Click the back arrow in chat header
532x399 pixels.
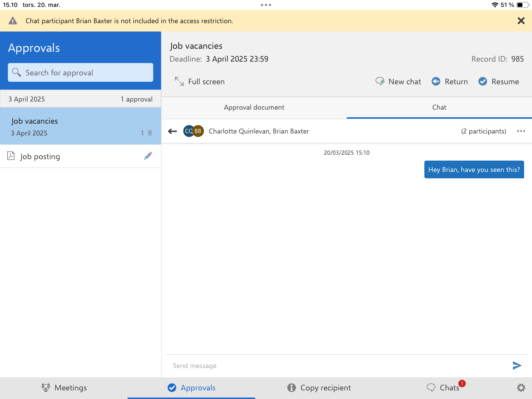172,131
